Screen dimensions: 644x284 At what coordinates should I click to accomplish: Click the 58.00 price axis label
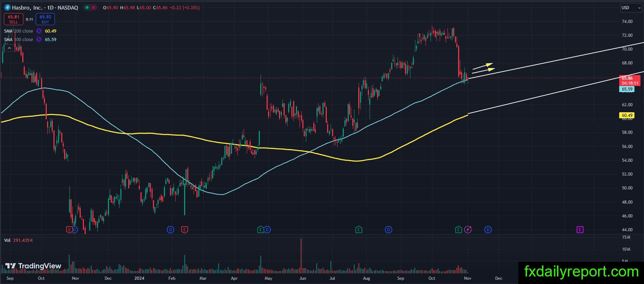pos(627,132)
